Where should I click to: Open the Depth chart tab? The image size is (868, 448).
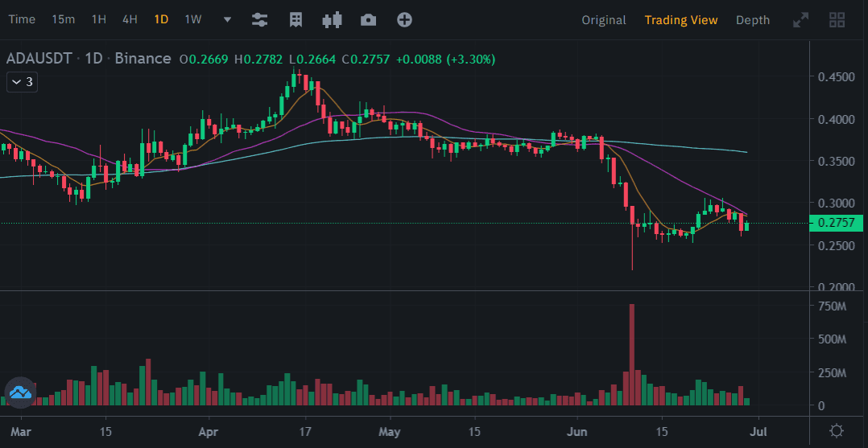752,20
